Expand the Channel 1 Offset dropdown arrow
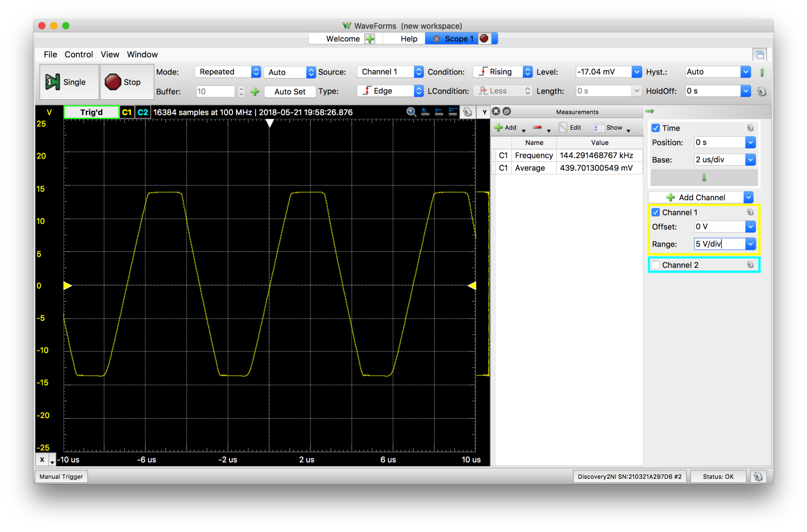Viewport: 807px width, 532px height. [750, 227]
